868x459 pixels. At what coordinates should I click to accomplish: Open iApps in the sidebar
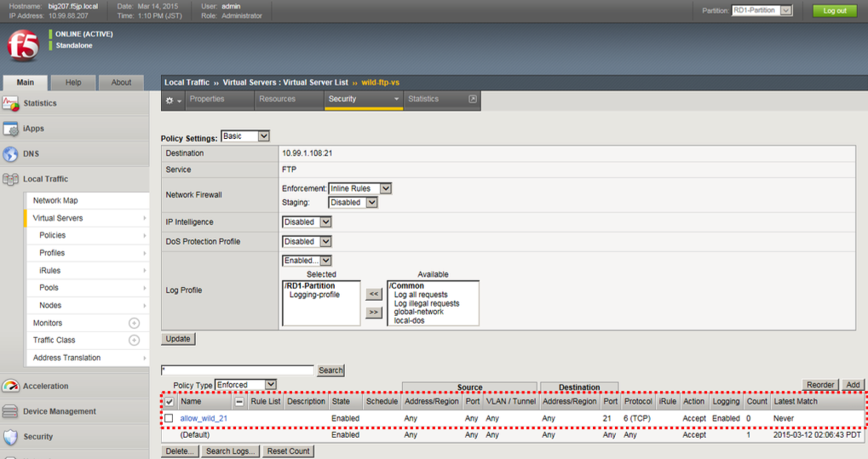click(33, 129)
